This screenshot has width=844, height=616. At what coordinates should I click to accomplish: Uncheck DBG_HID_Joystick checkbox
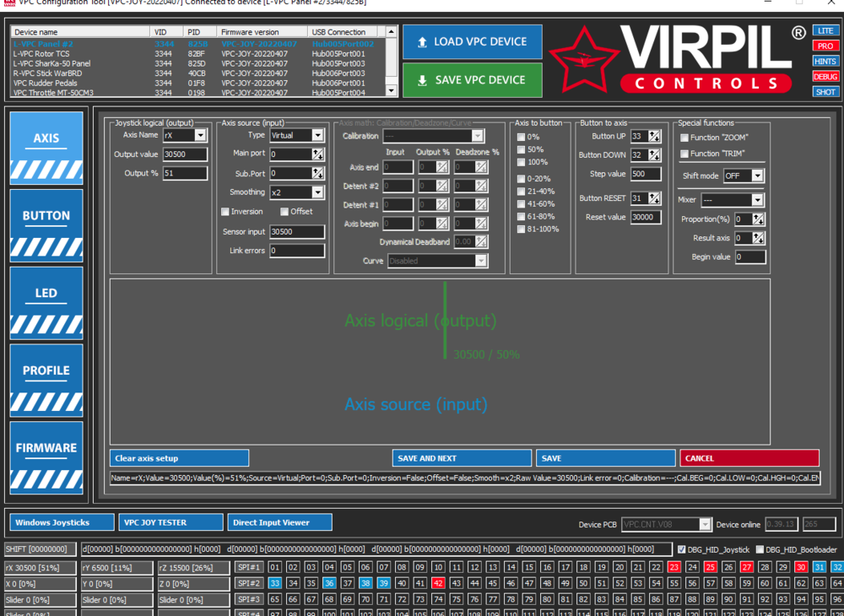pos(681,549)
